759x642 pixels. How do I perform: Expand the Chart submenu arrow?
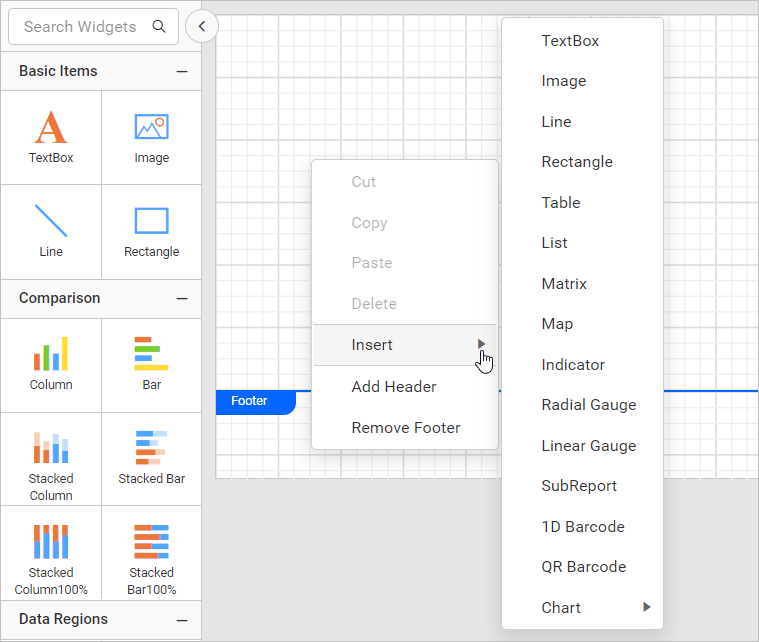(x=647, y=607)
